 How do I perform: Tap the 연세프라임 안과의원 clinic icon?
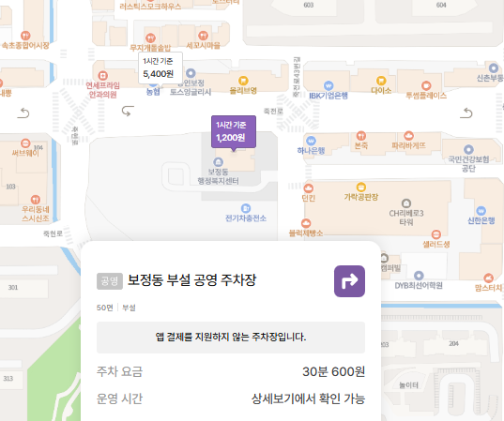point(102,75)
